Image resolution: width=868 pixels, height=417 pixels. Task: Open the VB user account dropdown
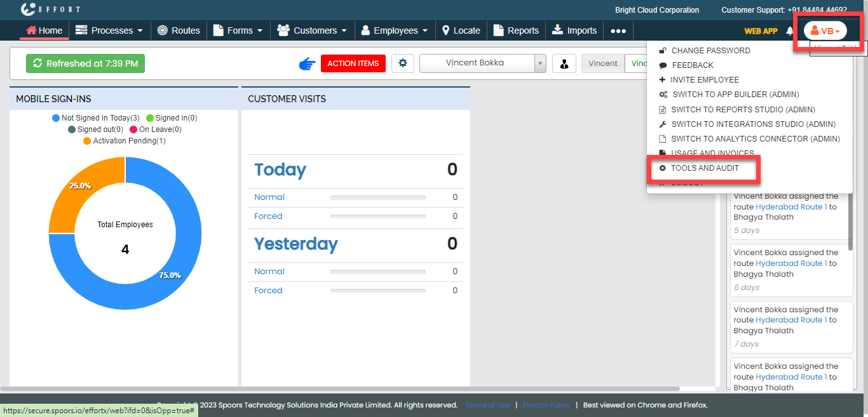click(825, 30)
